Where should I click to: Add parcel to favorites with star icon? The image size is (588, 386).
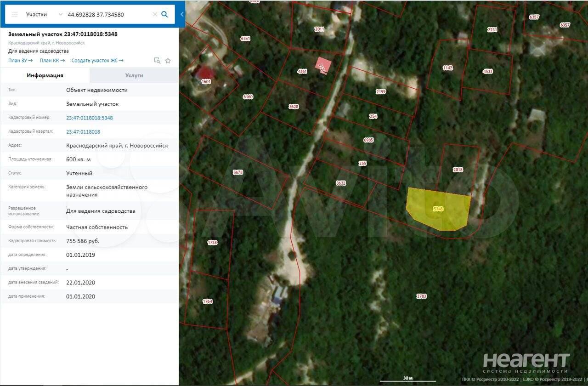[168, 61]
